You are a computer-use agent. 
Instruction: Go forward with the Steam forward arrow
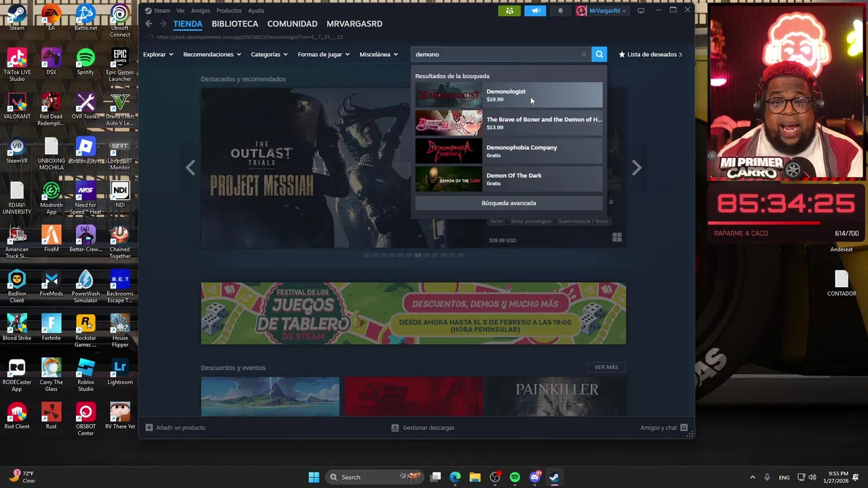[x=163, y=24]
